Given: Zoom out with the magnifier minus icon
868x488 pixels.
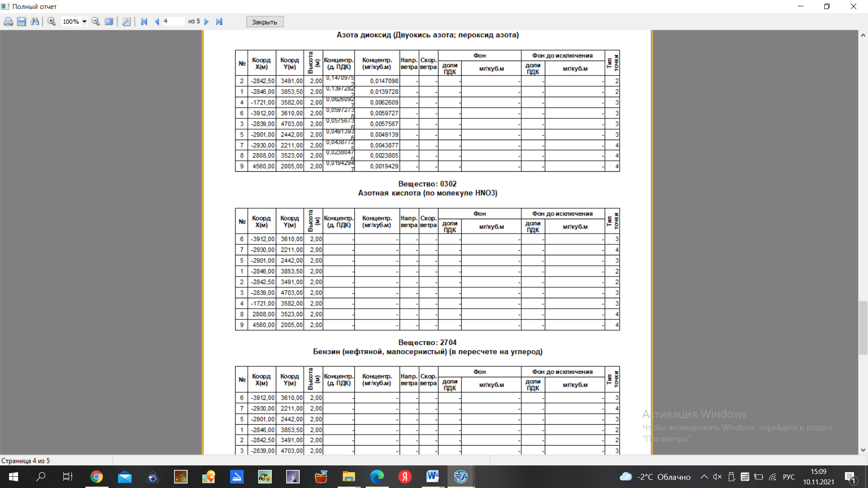Looking at the screenshot, I should [95, 22].
